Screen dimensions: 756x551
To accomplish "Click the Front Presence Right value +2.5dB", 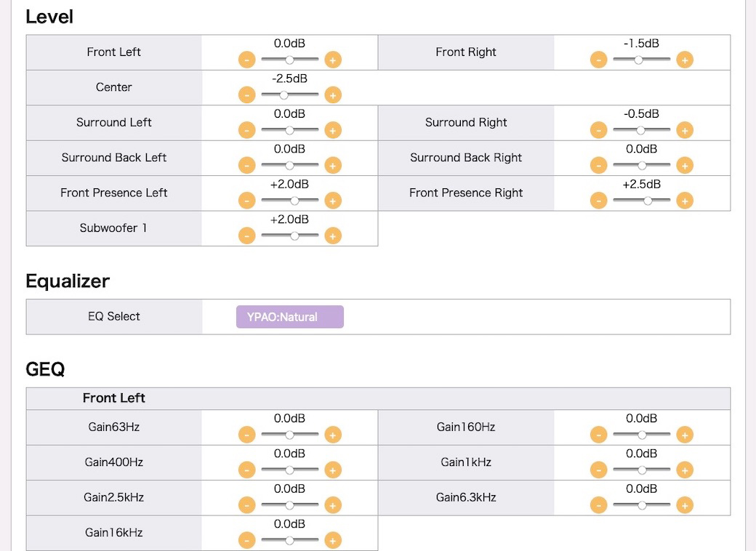I will (641, 184).
